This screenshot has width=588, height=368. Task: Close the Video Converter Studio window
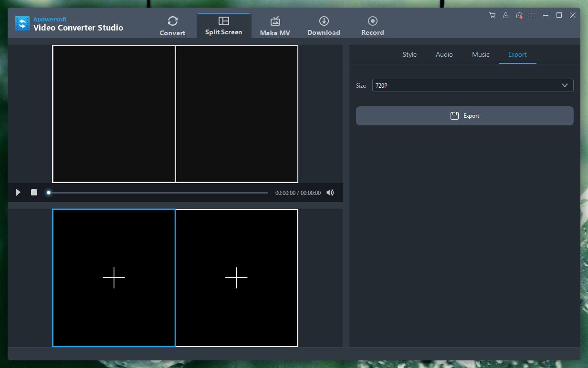click(x=573, y=15)
